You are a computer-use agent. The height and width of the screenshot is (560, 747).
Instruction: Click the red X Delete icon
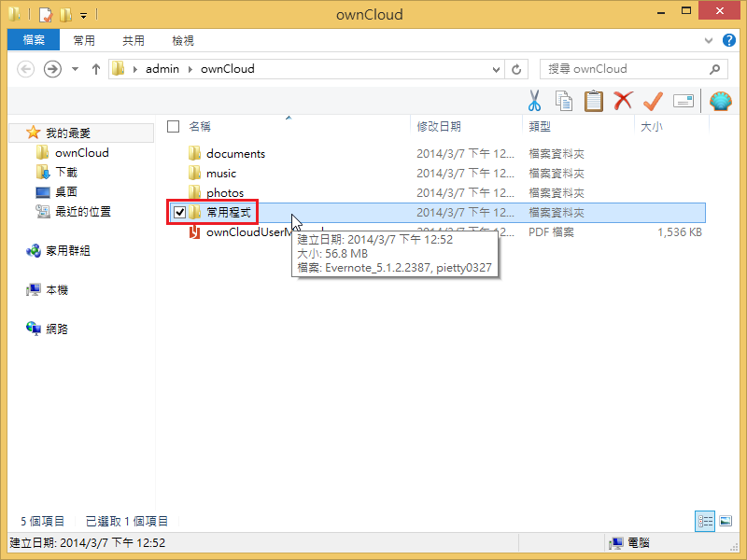coord(623,101)
